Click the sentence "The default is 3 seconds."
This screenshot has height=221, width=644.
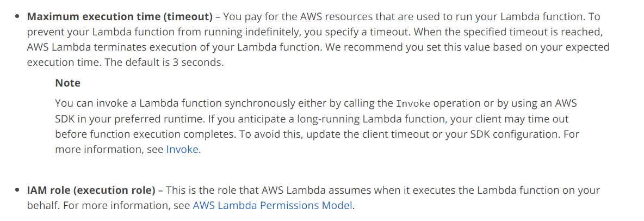pyautogui.click(x=164, y=62)
